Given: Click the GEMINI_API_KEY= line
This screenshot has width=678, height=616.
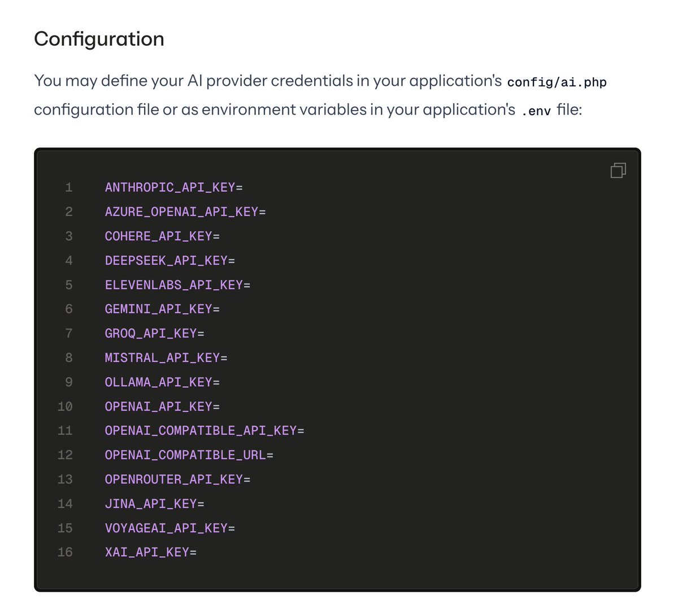Looking at the screenshot, I should [x=162, y=309].
